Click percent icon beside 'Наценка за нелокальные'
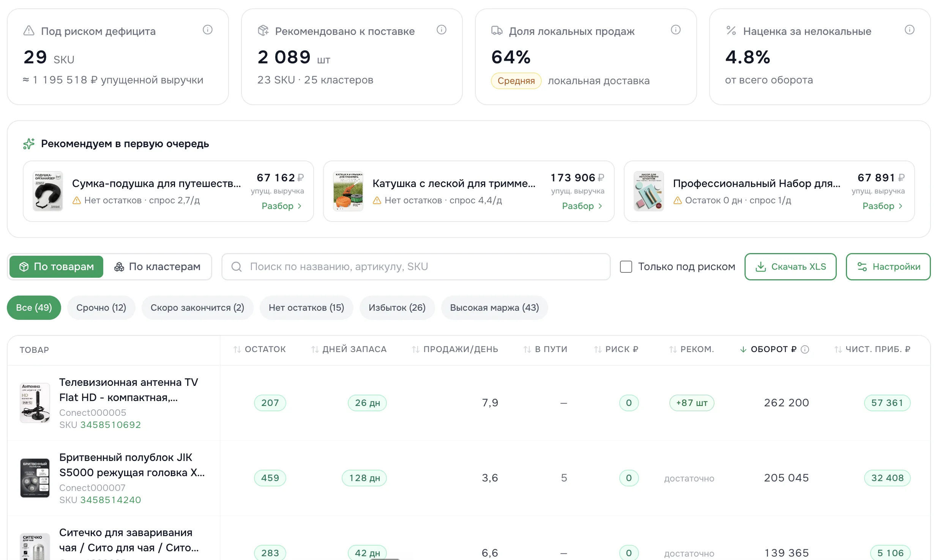Image resolution: width=937 pixels, height=560 pixels. click(x=731, y=30)
